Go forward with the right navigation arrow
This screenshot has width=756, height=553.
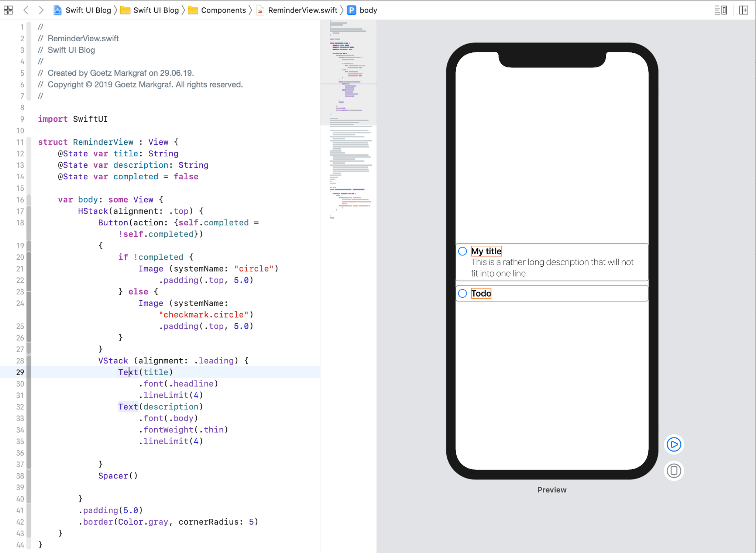pos(41,10)
